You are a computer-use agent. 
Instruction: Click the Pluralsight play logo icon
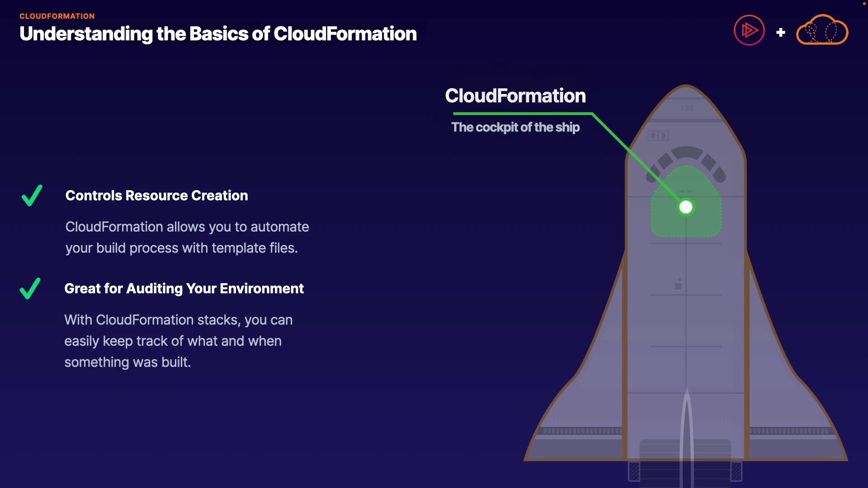tap(749, 31)
